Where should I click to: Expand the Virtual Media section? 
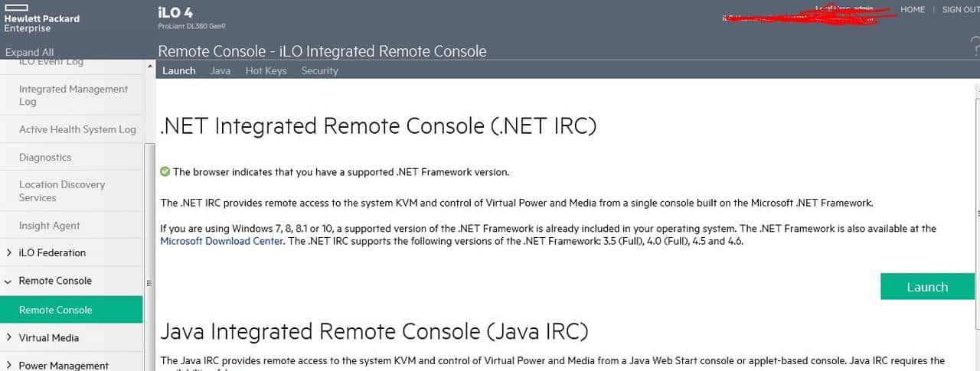point(9,337)
